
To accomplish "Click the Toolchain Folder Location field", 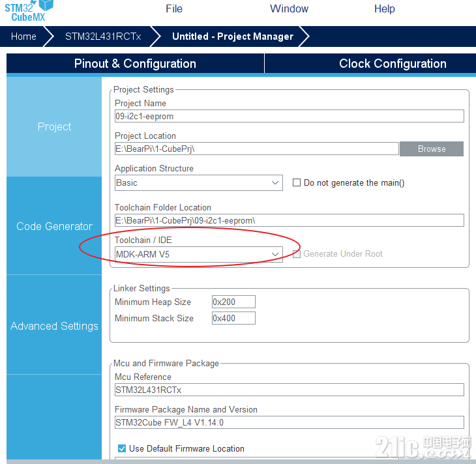I will pyautogui.click(x=289, y=220).
